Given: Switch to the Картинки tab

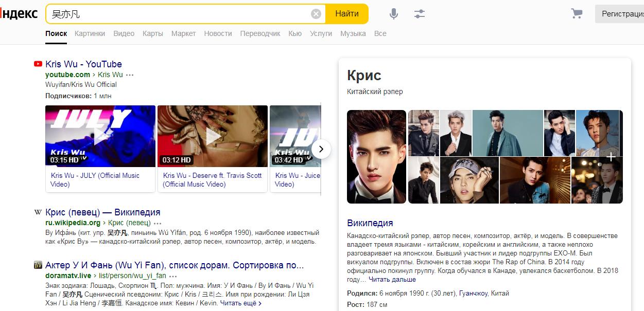Looking at the screenshot, I should (x=90, y=33).
